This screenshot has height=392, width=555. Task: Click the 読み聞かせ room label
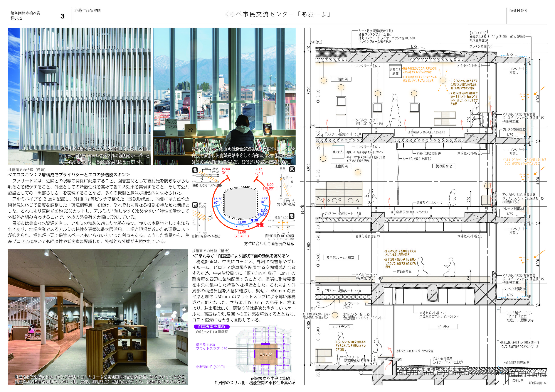point(444,166)
